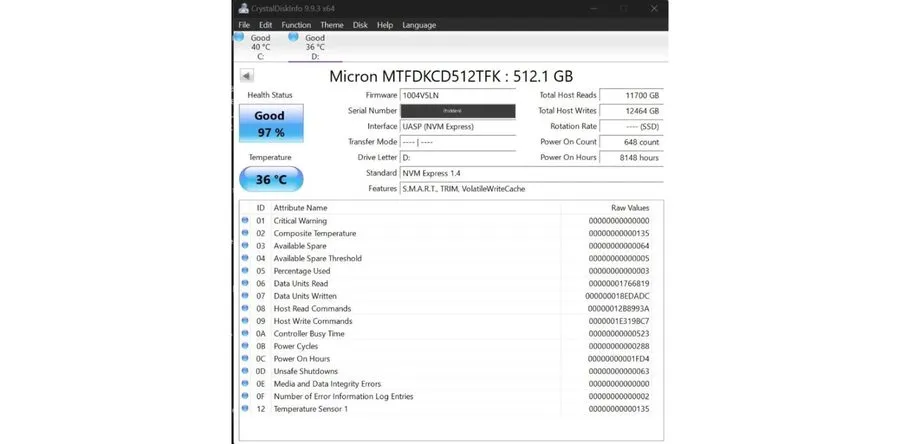Click the Total Host Writes 12464 GB value
Viewport: 900px width, 444px height.
(631, 111)
